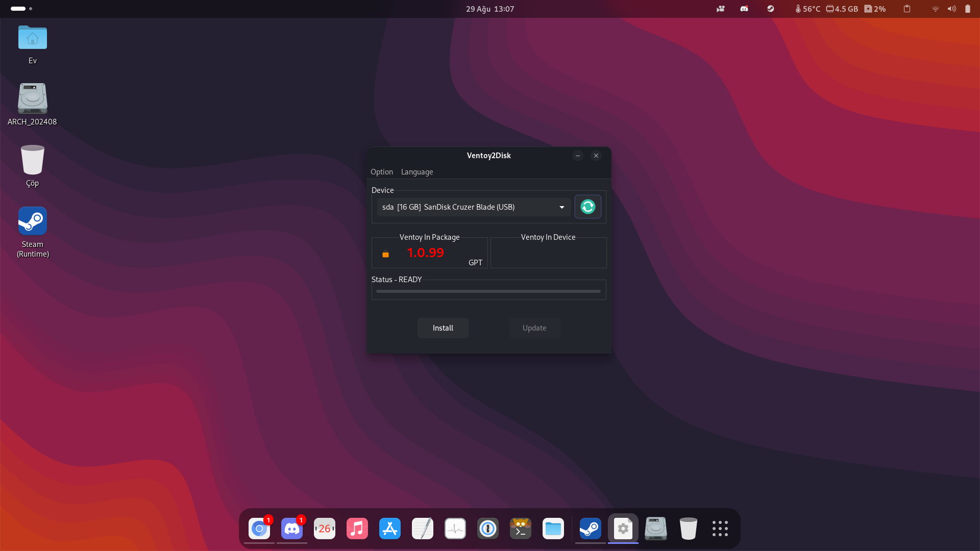Open Steam from the dock
Viewport: 980px width, 551px height.
tap(590, 529)
